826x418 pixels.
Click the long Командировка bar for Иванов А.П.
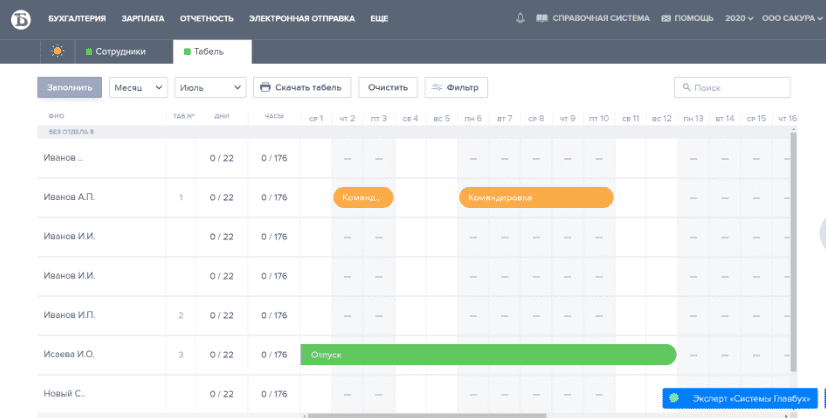pos(536,198)
